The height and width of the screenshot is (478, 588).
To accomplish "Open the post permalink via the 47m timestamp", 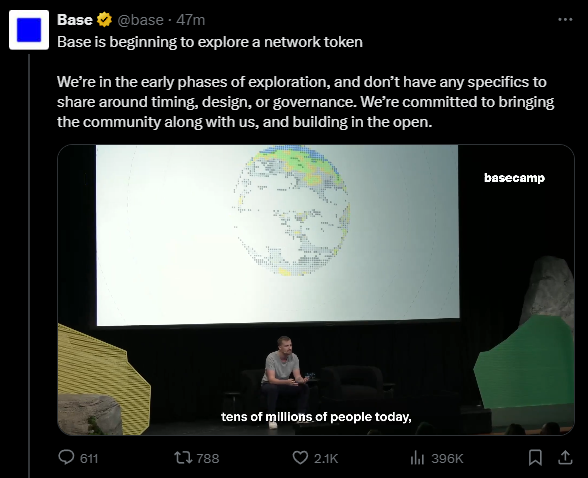I will pyautogui.click(x=190, y=20).
